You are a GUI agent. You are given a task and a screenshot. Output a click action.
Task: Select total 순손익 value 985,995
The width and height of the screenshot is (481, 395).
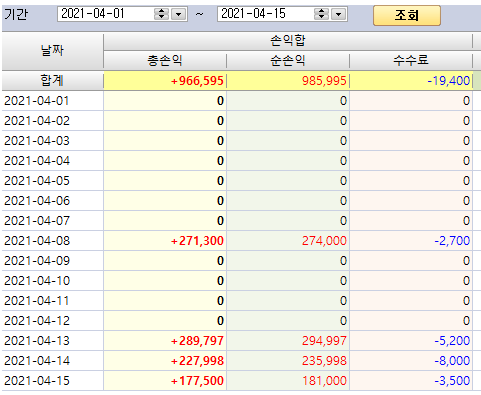(x=288, y=81)
